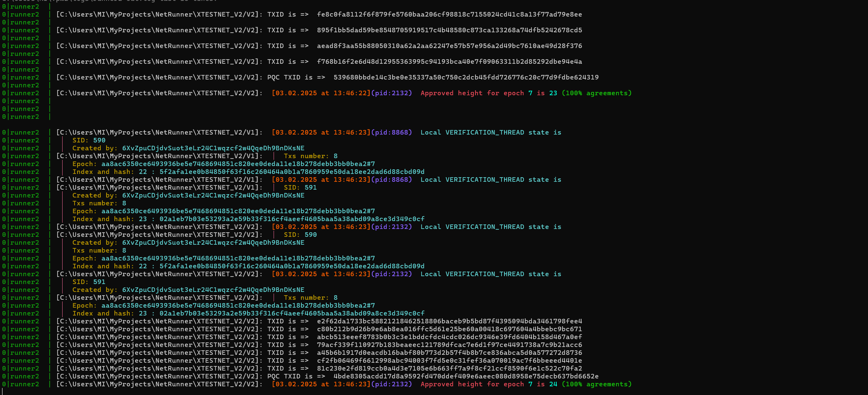This screenshot has width=868, height=395.
Task: Click the 100% agreements text on bottom line
Action: 596,384
